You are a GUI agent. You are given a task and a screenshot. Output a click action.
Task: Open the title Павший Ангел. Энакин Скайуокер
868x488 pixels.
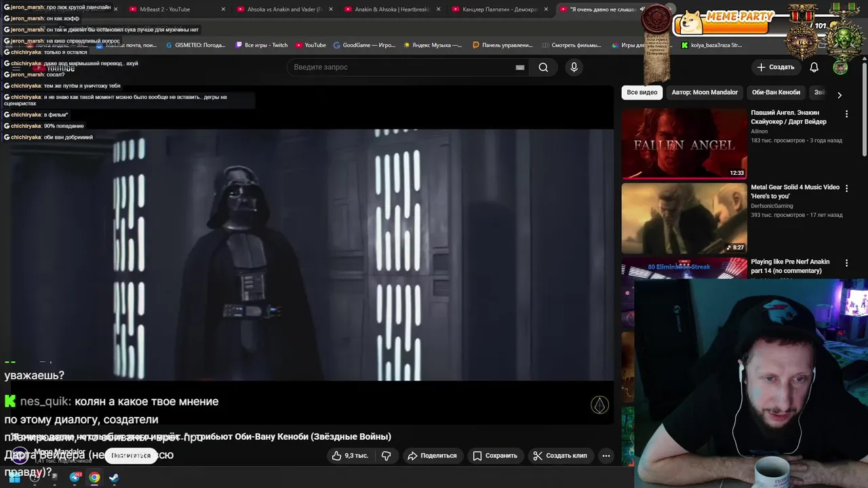point(789,117)
